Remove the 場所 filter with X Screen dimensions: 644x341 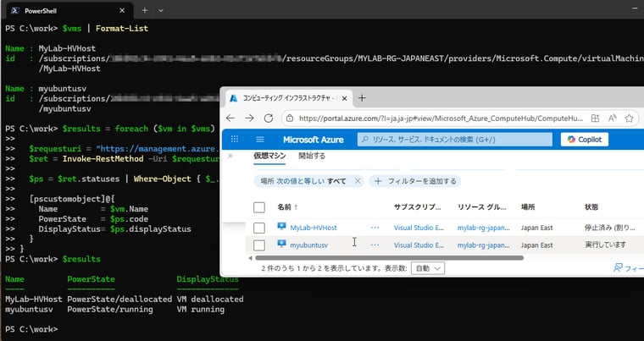click(358, 181)
